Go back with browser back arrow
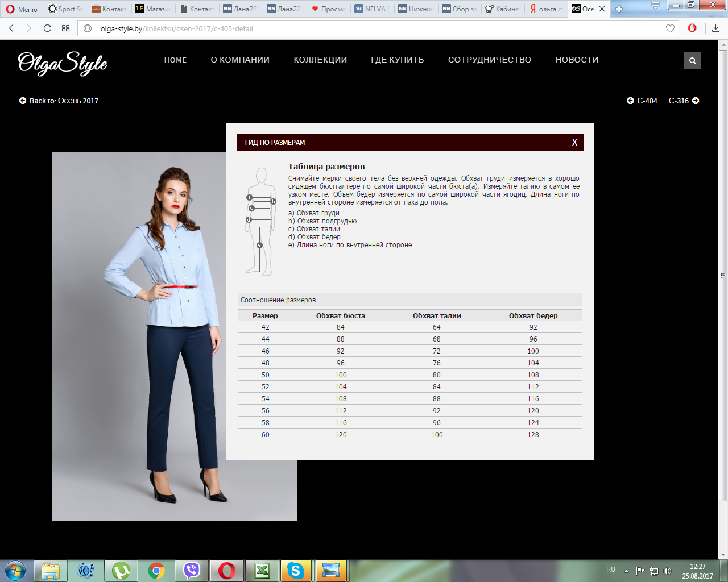Image resolution: width=728 pixels, height=582 pixels. click(11, 28)
